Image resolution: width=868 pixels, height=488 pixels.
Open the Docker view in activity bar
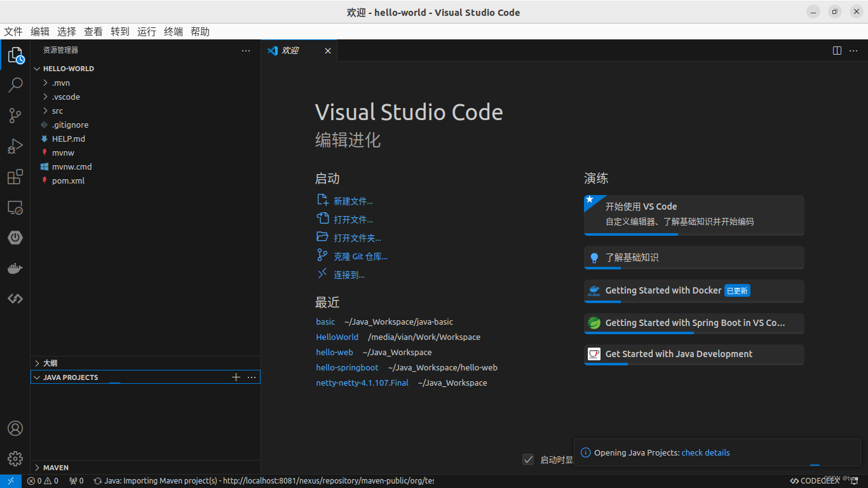click(15, 268)
